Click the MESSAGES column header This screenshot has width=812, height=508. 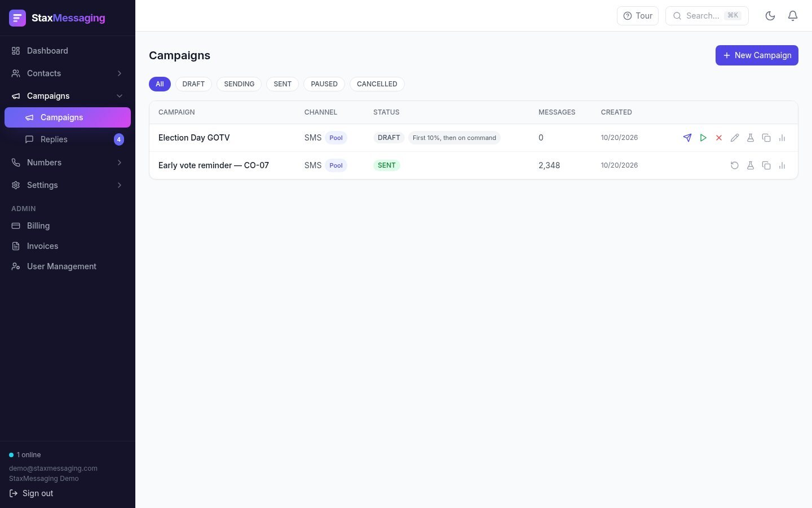[x=557, y=112]
